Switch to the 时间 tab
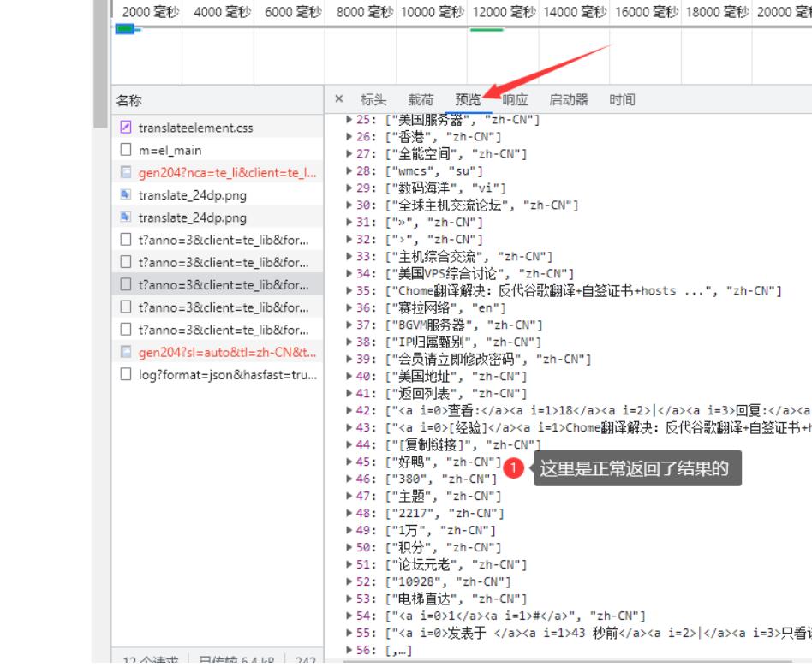Viewport: 812px width, 667px height. 622,99
